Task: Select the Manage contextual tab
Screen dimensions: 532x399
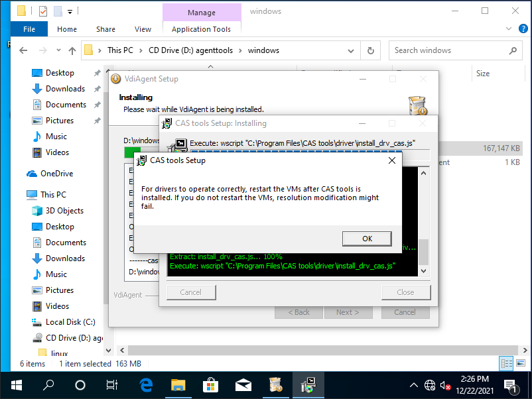Action: [202, 13]
